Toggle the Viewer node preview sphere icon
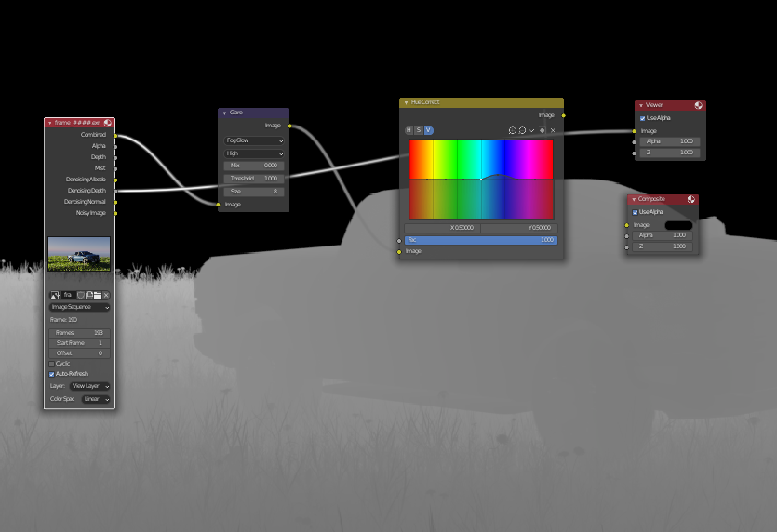Image resolution: width=777 pixels, height=532 pixels. pos(698,105)
